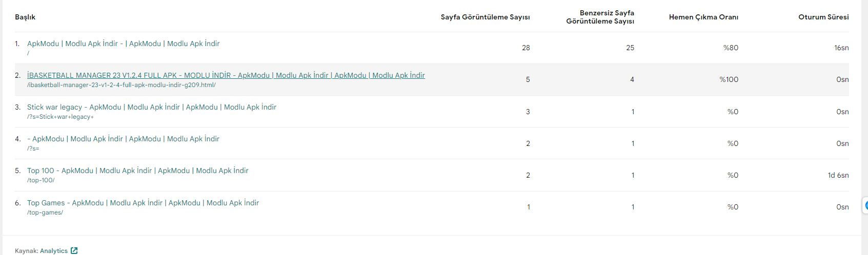Select the /top-games/ URL path text
Screen dimensions: 868x255
[45, 213]
